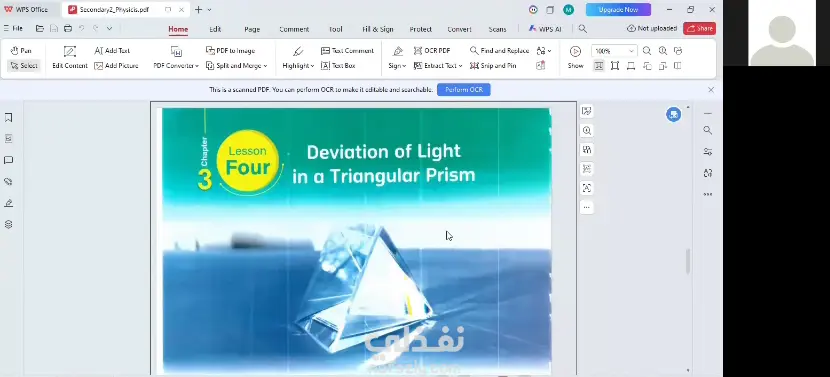Screen dimensions: 830x377
Task: Open the Convert ribbon tab
Action: pos(459,29)
